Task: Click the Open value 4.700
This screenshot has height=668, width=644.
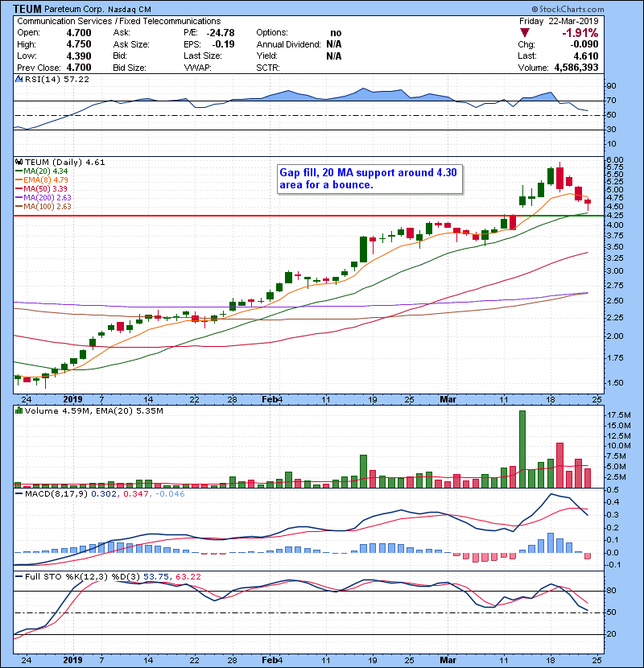Action: click(79, 33)
